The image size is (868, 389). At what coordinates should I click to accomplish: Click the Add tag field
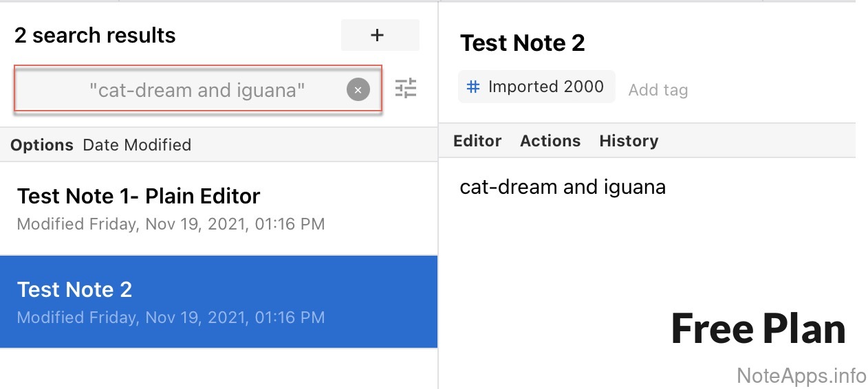[658, 90]
